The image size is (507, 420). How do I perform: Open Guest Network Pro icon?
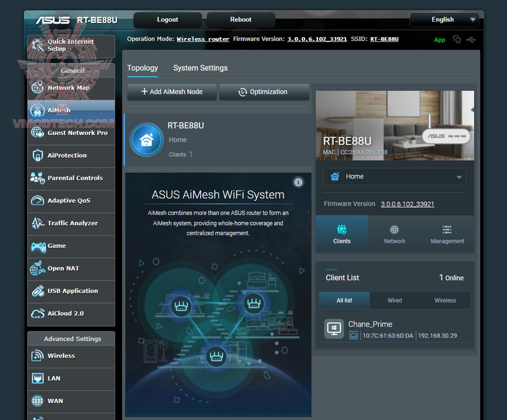[38, 132]
